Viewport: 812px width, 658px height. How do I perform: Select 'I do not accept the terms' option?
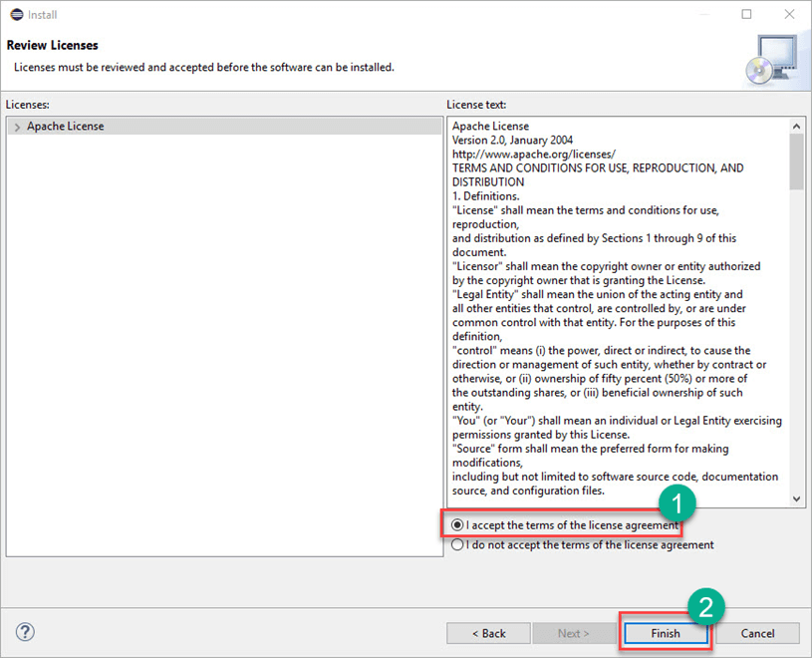457,545
